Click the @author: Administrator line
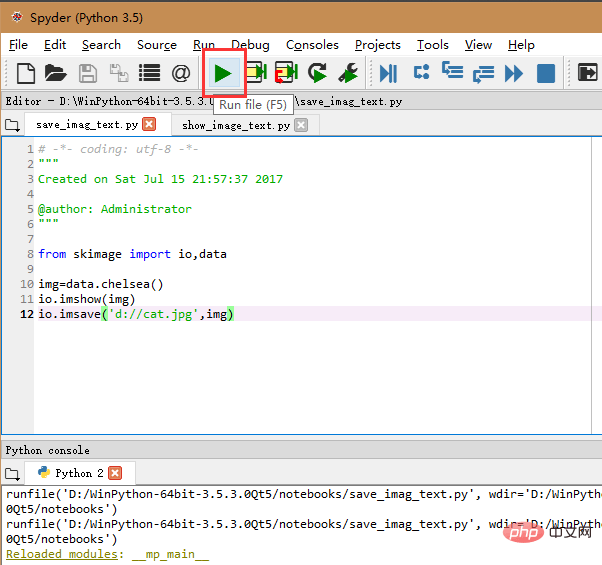 pyautogui.click(x=115, y=209)
